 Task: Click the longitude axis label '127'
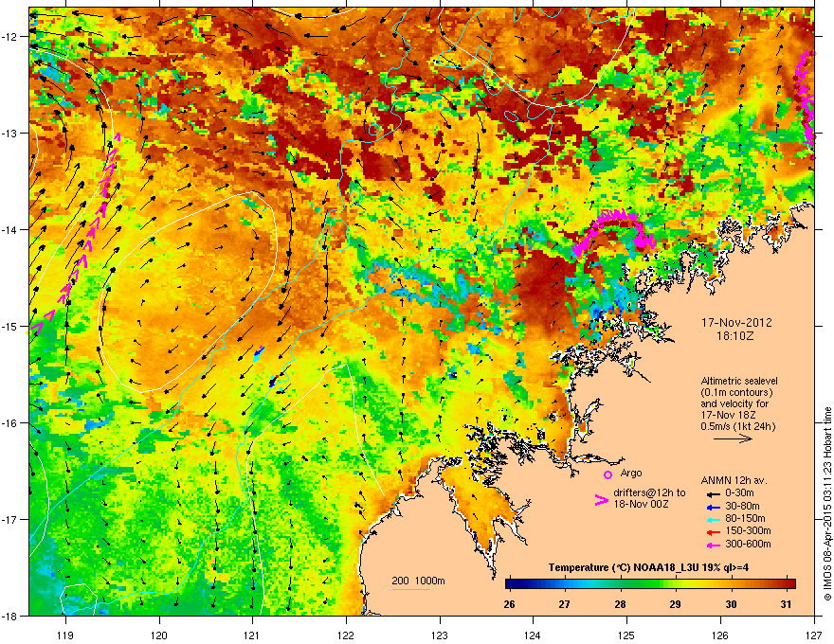coord(814,635)
